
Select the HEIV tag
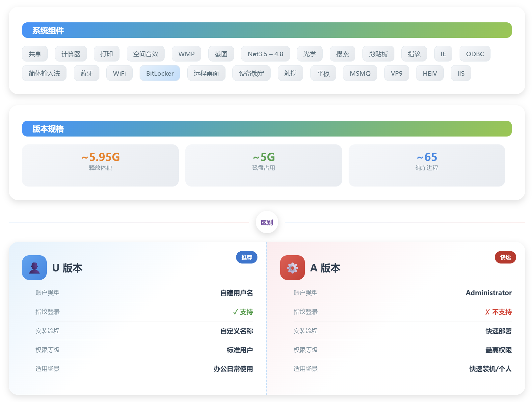430,73
